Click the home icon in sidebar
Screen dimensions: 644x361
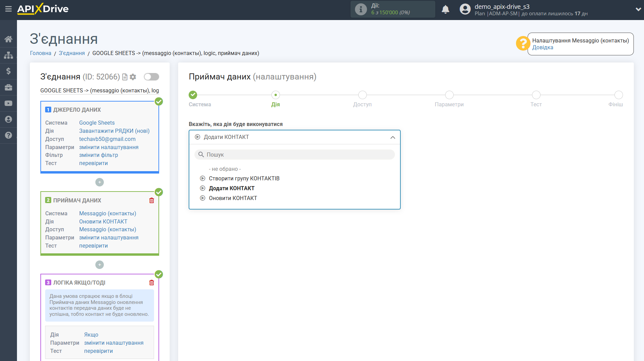pyautogui.click(x=8, y=39)
